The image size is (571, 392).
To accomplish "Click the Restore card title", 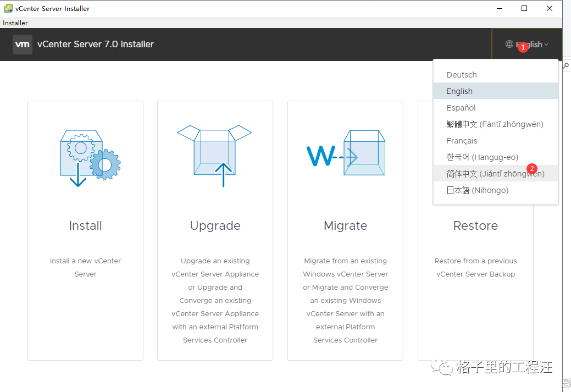I will point(475,225).
